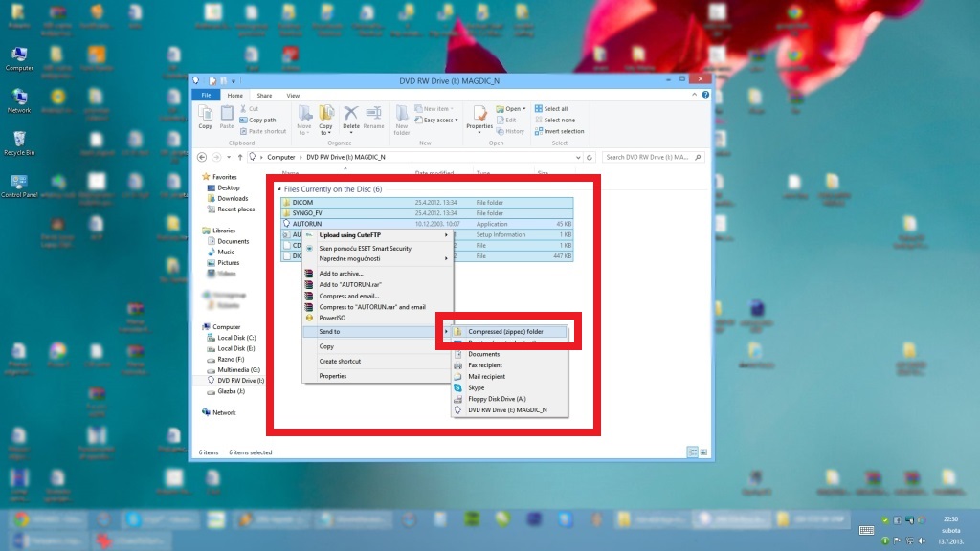Open the Copy to dropdown in the ribbon

[x=325, y=132]
